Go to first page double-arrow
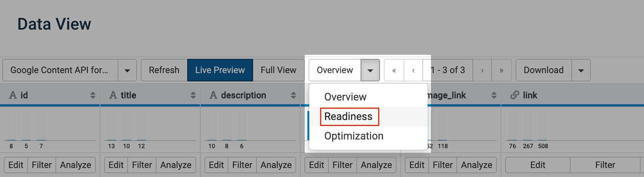Image resolution: width=644 pixels, height=177 pixels. click(394, 70)
